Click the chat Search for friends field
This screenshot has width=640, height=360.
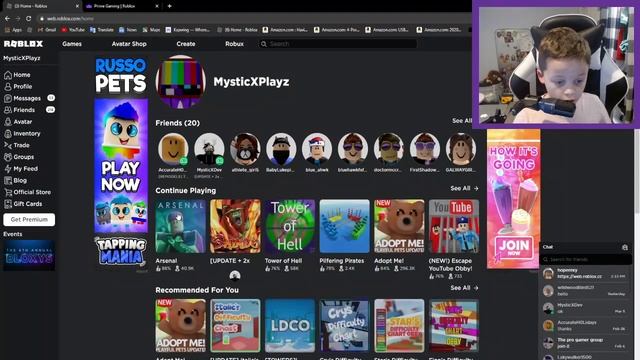586,259
